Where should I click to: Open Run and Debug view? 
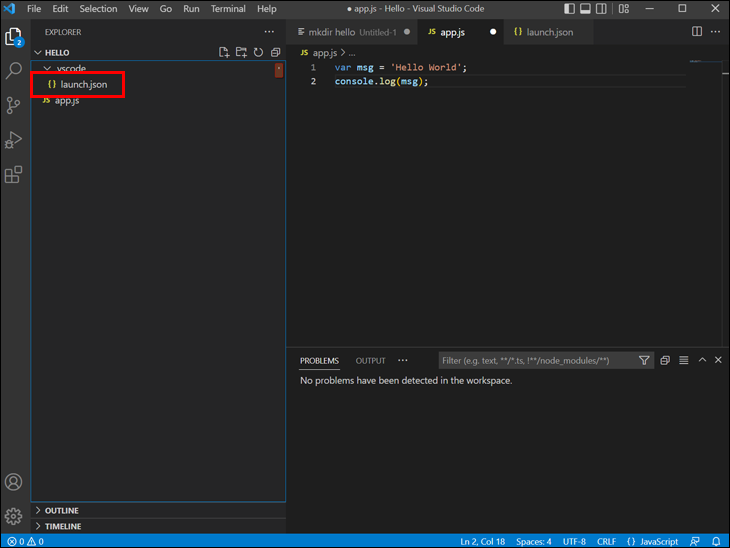tap(14, 140)
